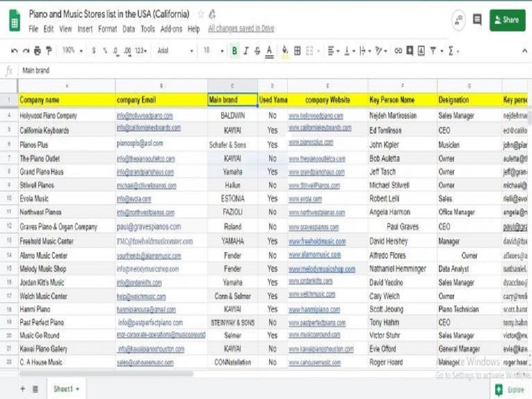Open Sheet1 tab dropdown arrow
This screenshot has height=399, width=532.
pos(78,389)
